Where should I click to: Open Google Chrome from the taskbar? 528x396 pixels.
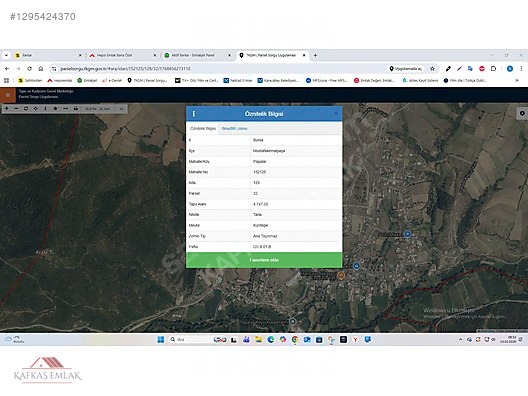pos(295,339)
